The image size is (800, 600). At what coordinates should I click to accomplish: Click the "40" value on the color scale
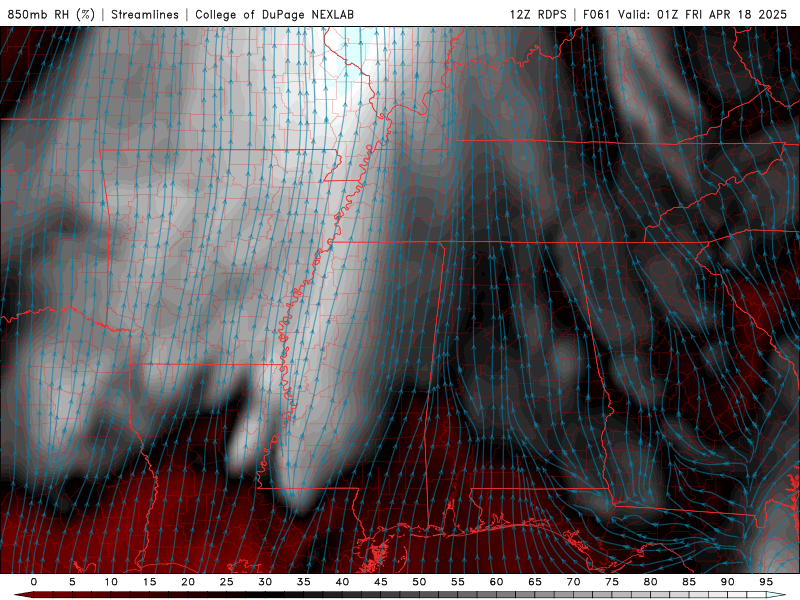tap(342, 582)
